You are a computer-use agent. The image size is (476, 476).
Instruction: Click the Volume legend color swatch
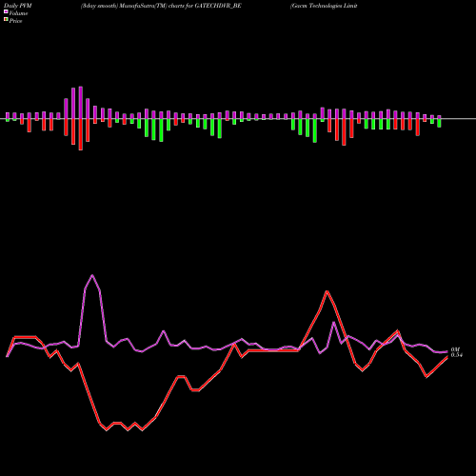6,11
